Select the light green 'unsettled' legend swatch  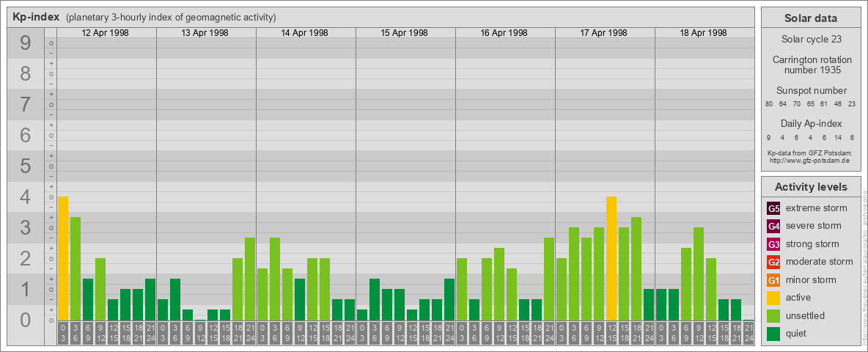pos(773,315)
